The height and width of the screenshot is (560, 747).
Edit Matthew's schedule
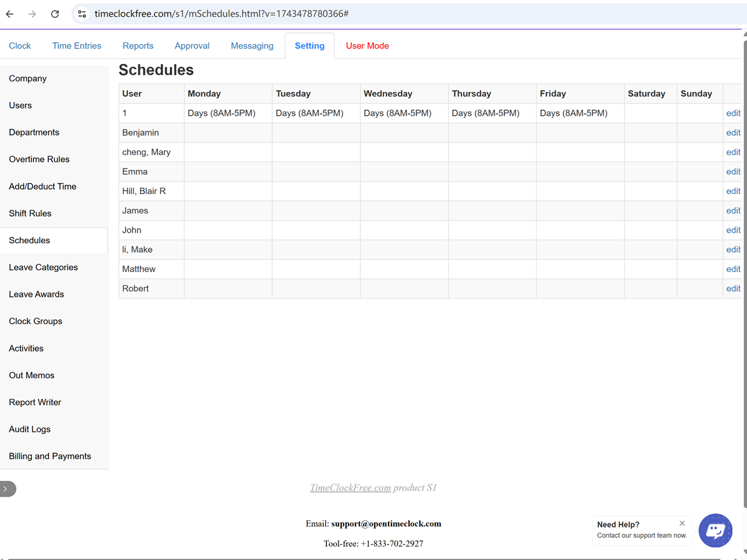pyautogui.click(x=733, y=269)
